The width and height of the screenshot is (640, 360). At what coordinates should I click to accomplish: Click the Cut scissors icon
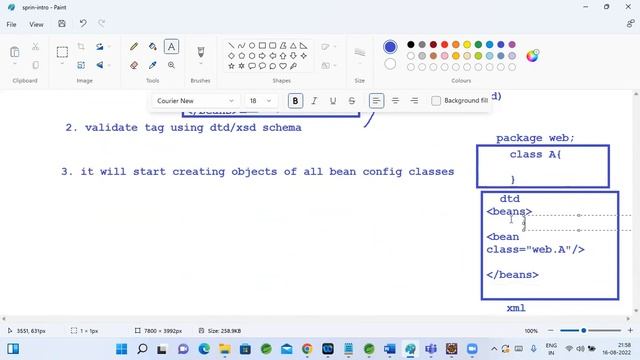click(36, 47)
